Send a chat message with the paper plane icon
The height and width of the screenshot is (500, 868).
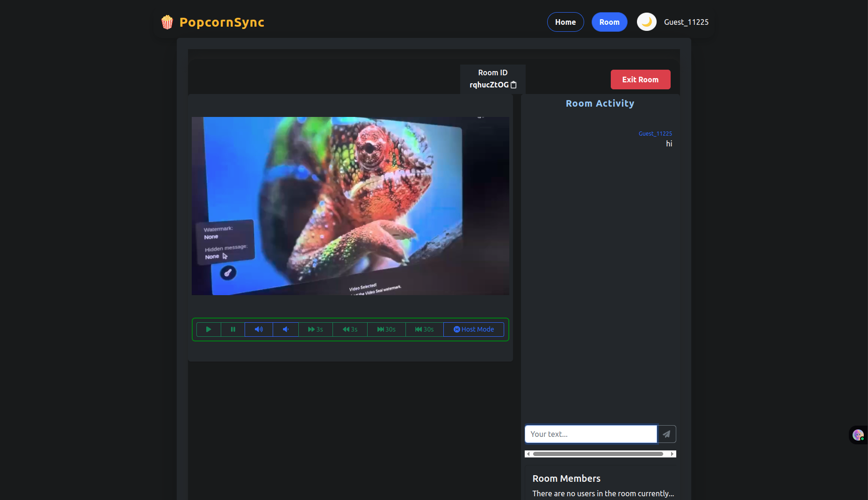click(666, 434)
